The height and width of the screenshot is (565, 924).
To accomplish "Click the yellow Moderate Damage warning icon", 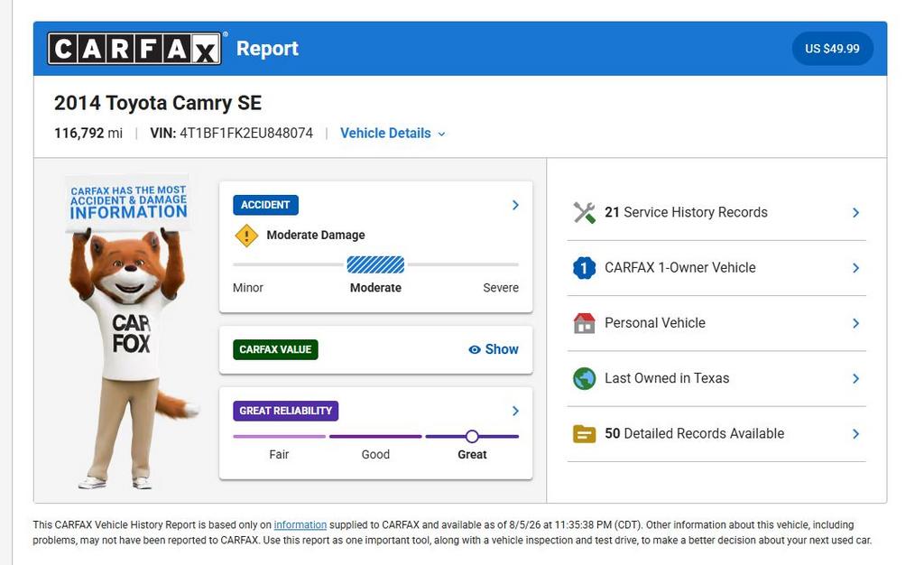I will pyautogui.click(x=246, y=236).
